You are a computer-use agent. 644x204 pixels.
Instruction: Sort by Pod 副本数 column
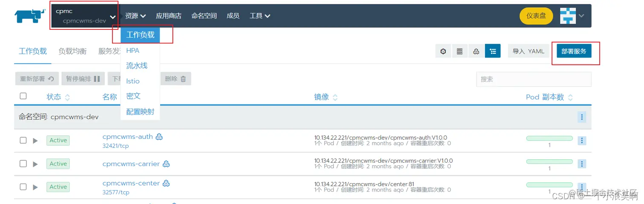point(549,97)
